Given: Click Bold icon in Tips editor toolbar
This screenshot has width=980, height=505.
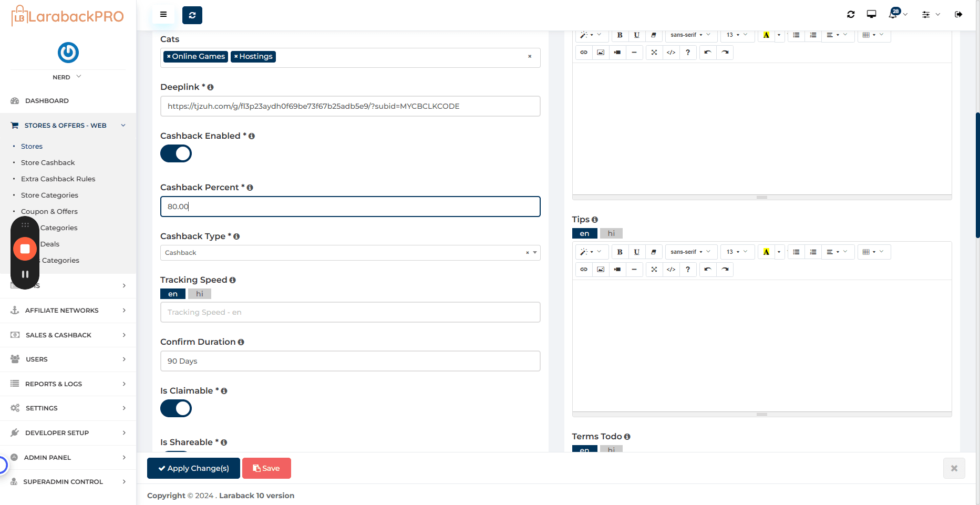Looking at the screenshot, I should pyautogui.click(x=620, y=252).
